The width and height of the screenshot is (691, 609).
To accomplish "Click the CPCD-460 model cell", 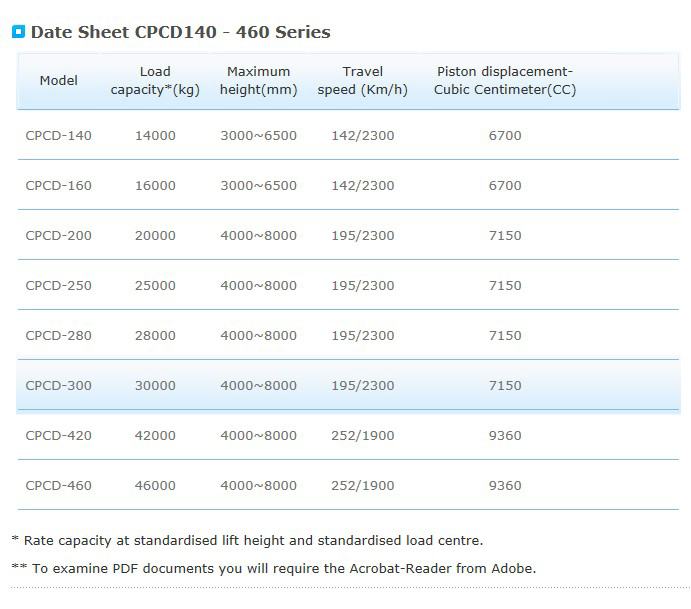I will 59,486.
